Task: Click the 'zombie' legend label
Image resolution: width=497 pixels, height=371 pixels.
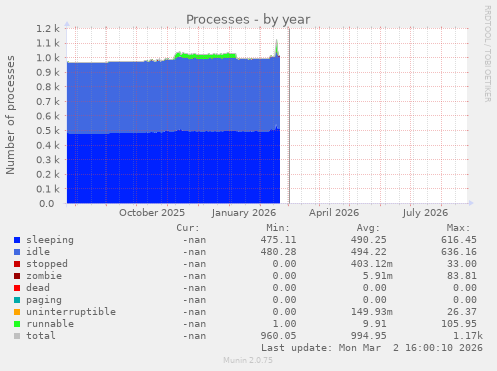Action: click(x=44, y=276)
